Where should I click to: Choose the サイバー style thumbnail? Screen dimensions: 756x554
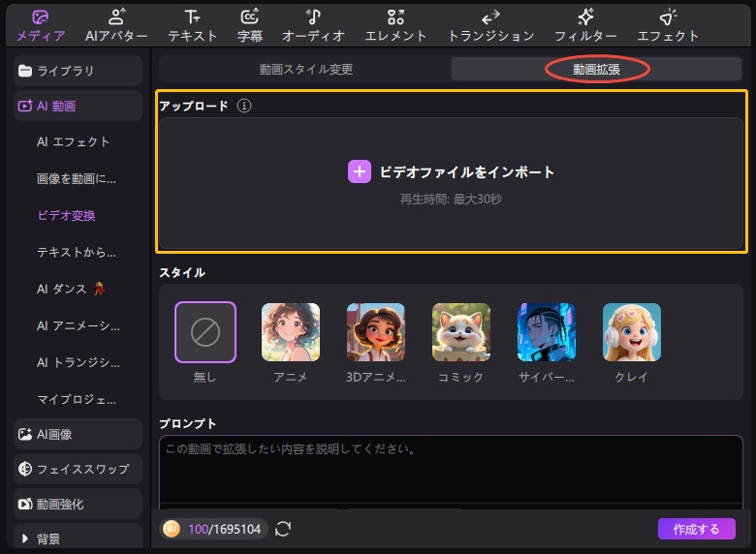pos(547,333)
